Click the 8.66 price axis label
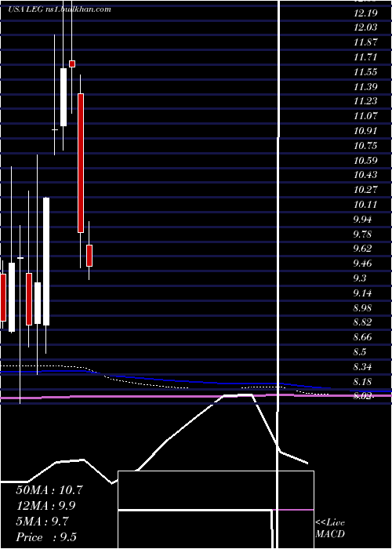This screenshot has width=392, height=549. [x=362, y=337]
